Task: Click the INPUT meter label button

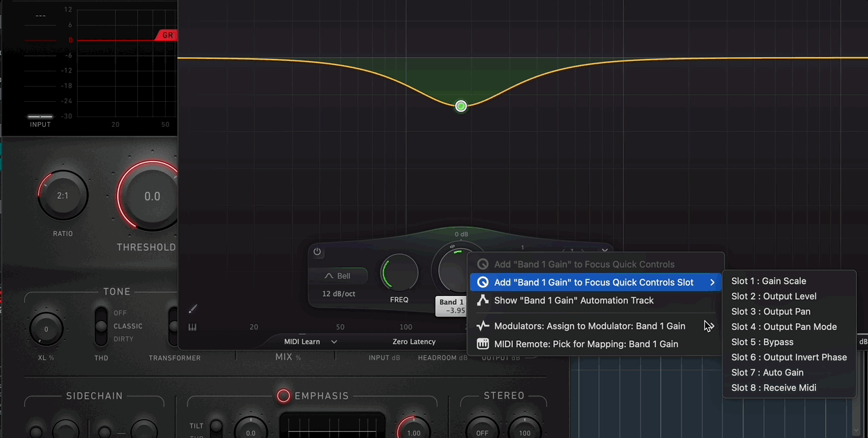Action: 40,124
